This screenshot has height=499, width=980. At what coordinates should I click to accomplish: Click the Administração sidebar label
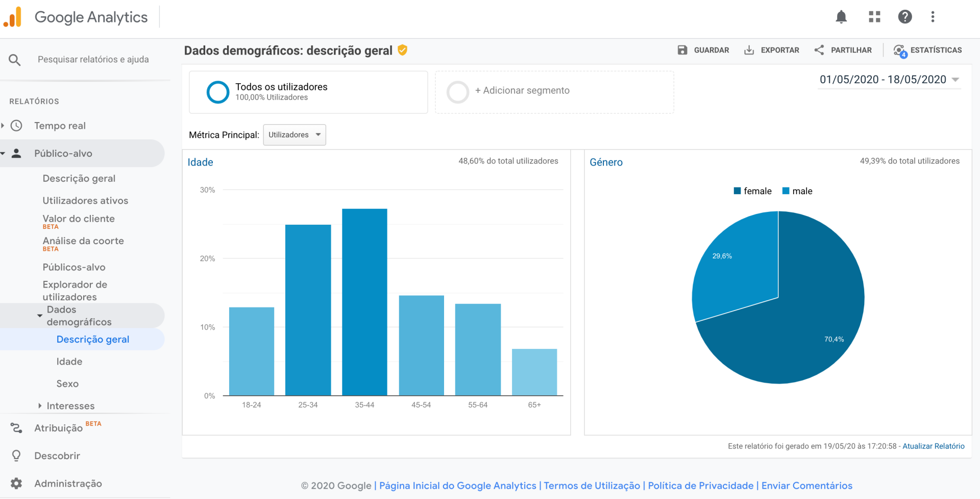point(68,483)
